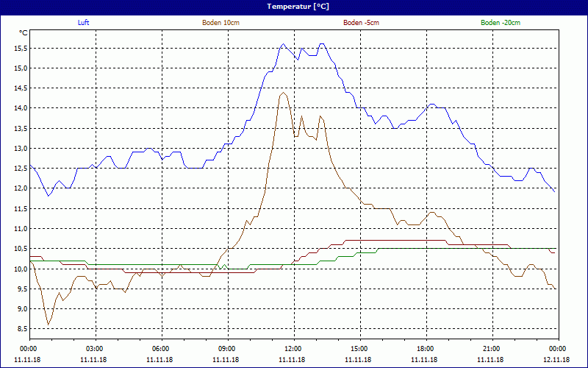Select the Boden 10cm legend label

point(220,23)
